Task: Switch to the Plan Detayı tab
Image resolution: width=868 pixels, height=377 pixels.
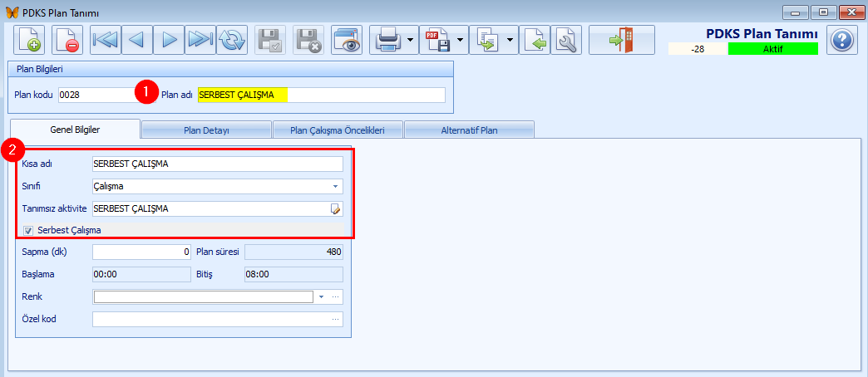Action: tap(206, 130)
